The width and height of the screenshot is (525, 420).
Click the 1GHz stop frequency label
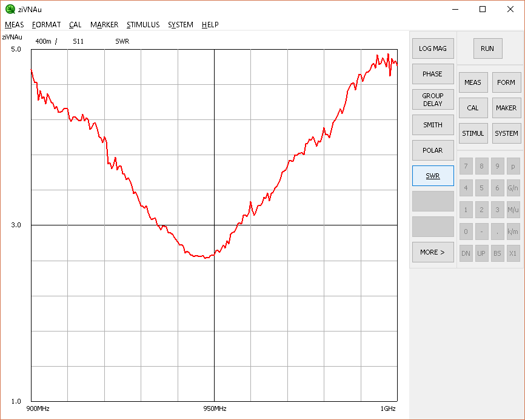pyautogui.click(x=388, y=408)
